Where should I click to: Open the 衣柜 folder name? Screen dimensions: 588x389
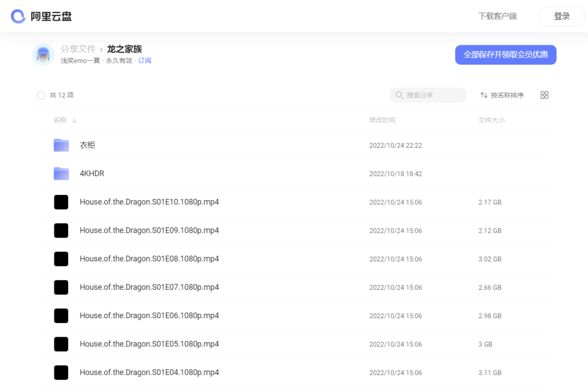(x=87, y=145)
